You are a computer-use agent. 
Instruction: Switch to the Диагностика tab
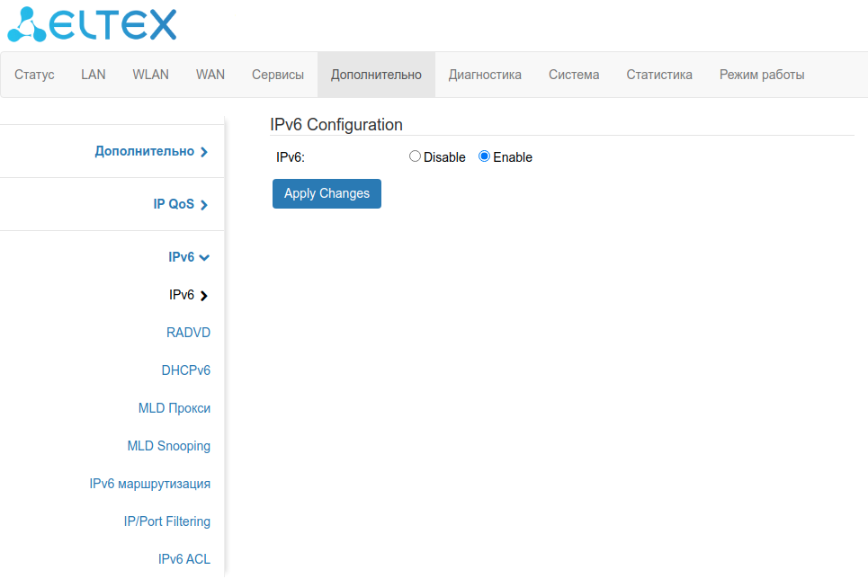click(485, 75)
